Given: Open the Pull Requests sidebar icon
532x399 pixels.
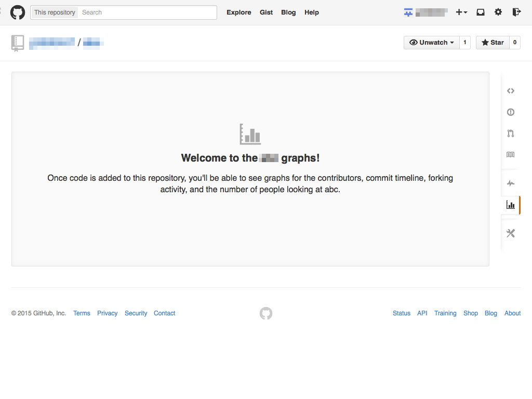Looking at the screenshot, I should (x=510, y=134).
